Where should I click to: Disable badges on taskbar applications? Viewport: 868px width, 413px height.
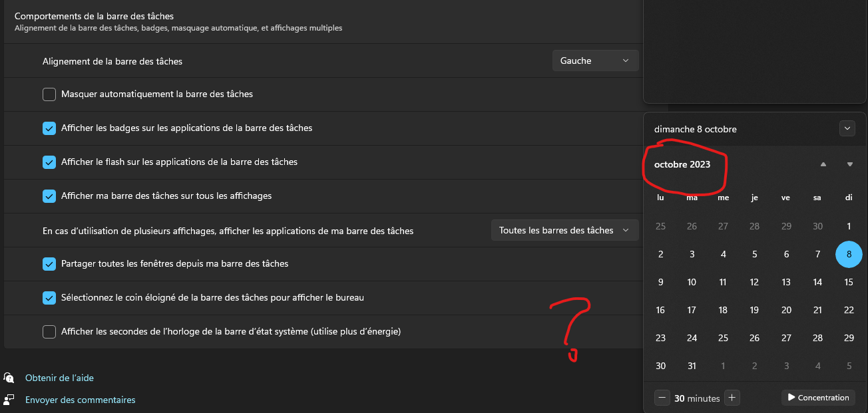click(x=49, y=128)
